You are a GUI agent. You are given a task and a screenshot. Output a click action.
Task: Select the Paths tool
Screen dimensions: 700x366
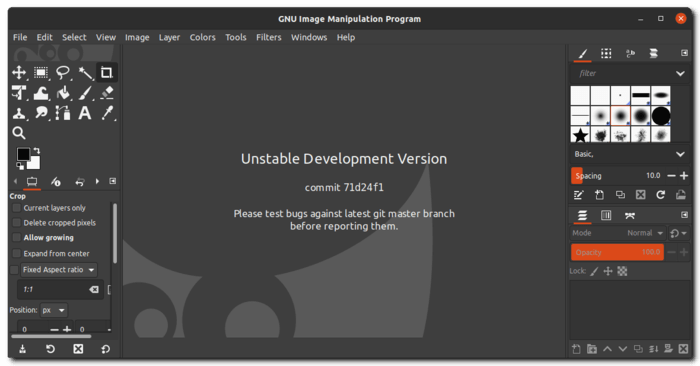pyautogui.click(x=63, y=113)
